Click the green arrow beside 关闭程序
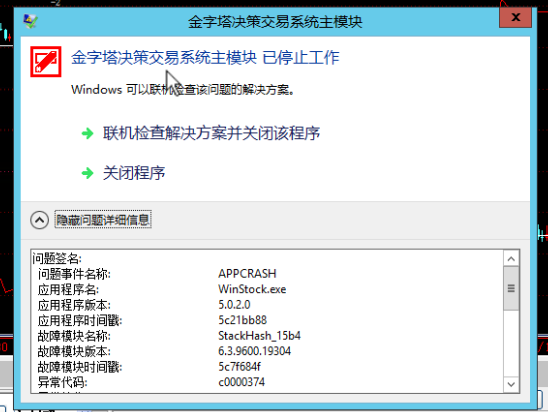 tap(87, 173)
